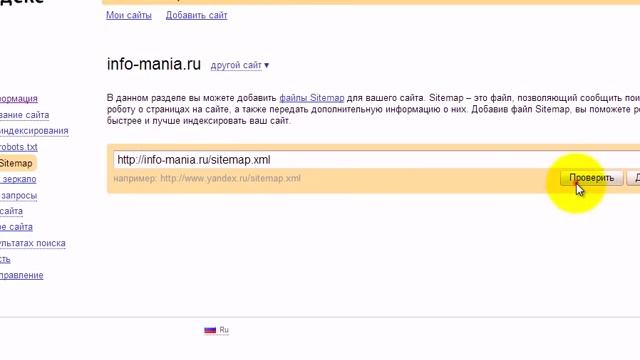Open the Ru language selector
The width and height of the screenshot is (640, 360).
pyautogui.click(x=224, y=330)
